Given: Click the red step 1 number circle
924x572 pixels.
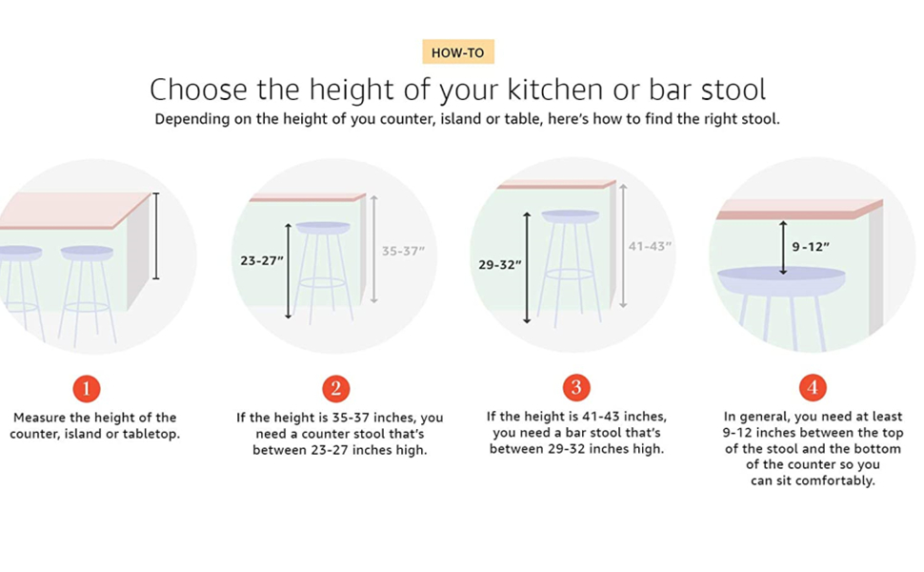Looking at the screenshot, I should tap(86, 388).
